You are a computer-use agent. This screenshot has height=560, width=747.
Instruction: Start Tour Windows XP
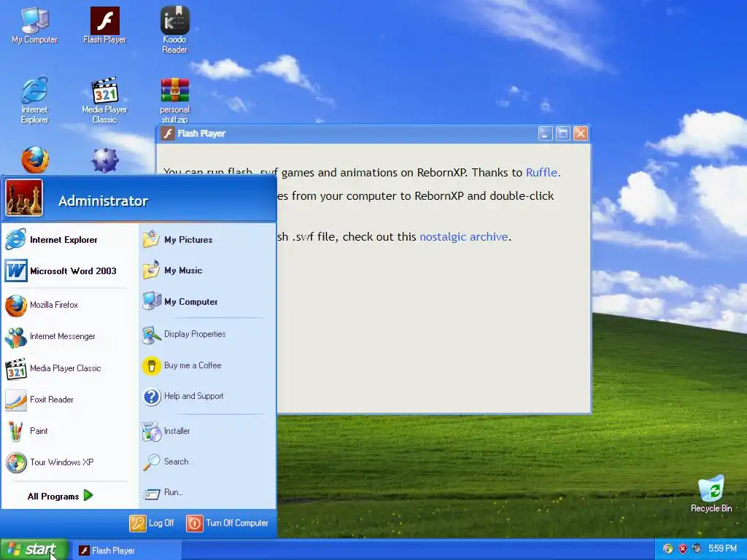[68, 462]
